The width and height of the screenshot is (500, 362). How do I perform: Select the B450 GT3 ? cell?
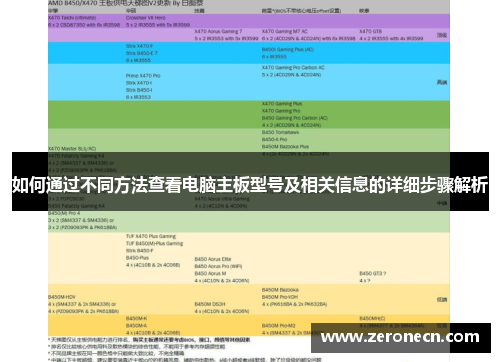[x=372, y=274]
